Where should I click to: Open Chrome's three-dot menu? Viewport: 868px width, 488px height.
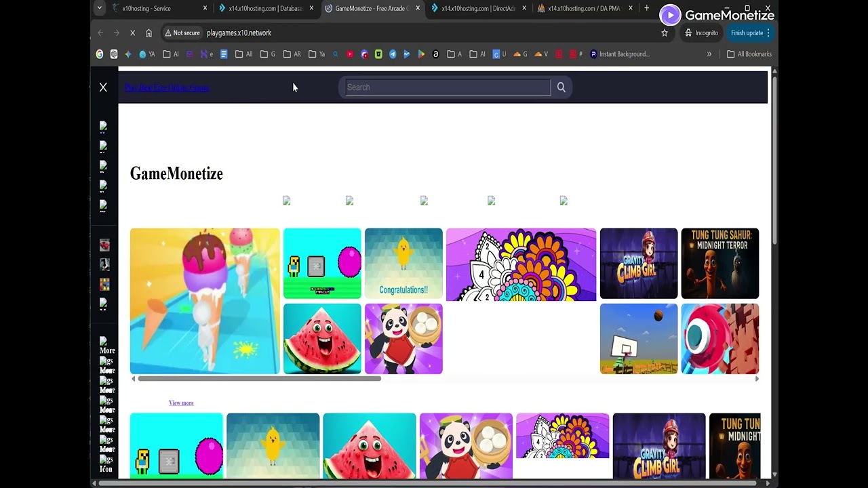point(768,33)
